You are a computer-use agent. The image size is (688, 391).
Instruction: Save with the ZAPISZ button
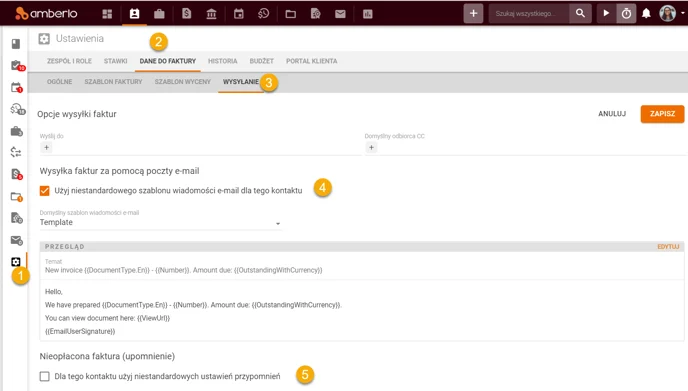[662, 114]
